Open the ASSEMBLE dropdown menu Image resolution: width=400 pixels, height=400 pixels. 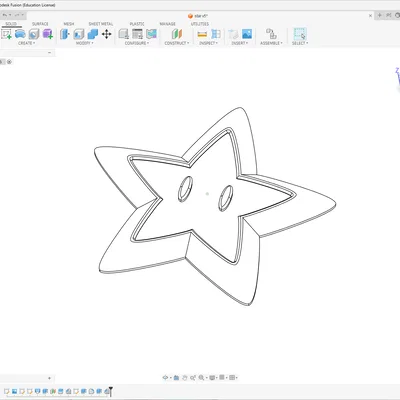(x=271, y=43)
